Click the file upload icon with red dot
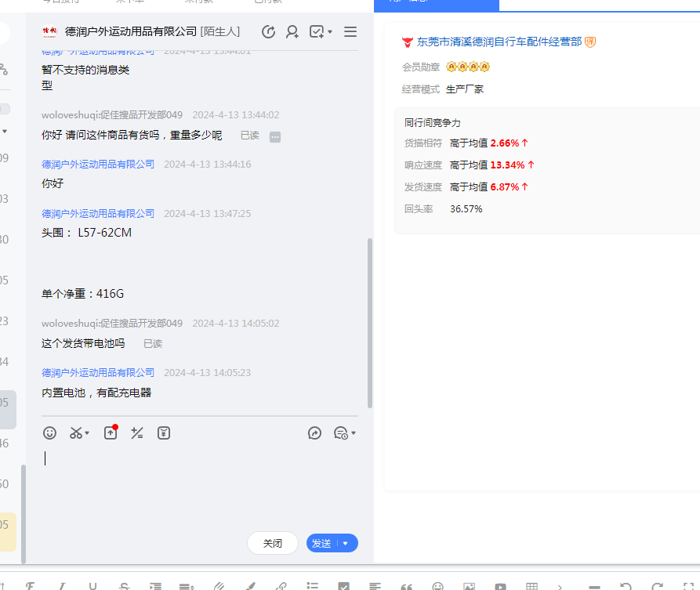 (110, 433)
